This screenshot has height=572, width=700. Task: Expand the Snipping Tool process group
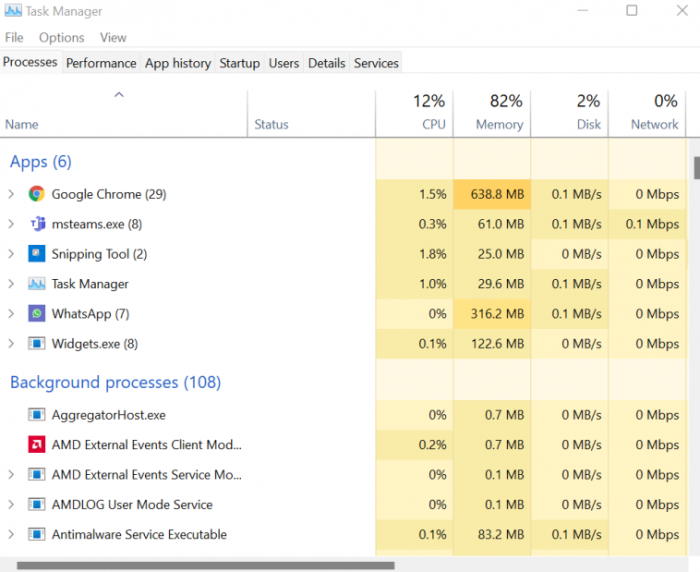(11, 254)
